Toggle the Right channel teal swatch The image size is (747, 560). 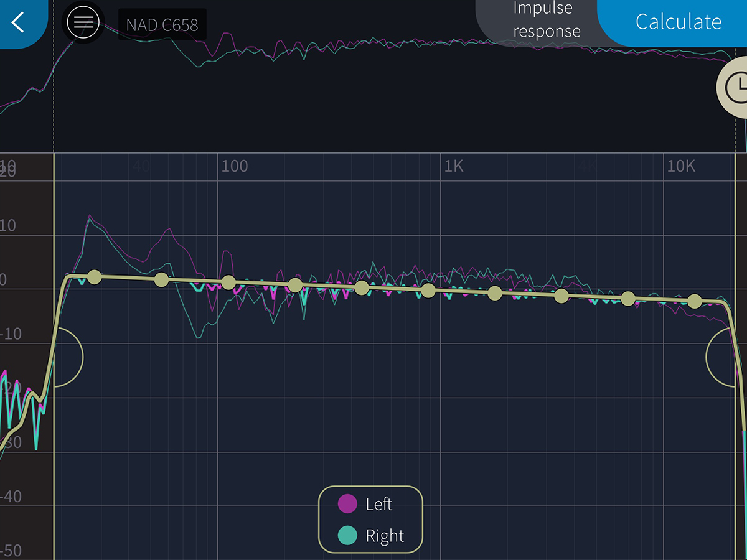point(347,535)
